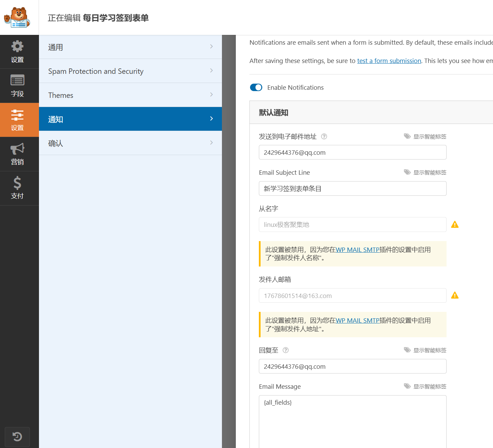Click the Email Subject Line input field

point(352,189)
